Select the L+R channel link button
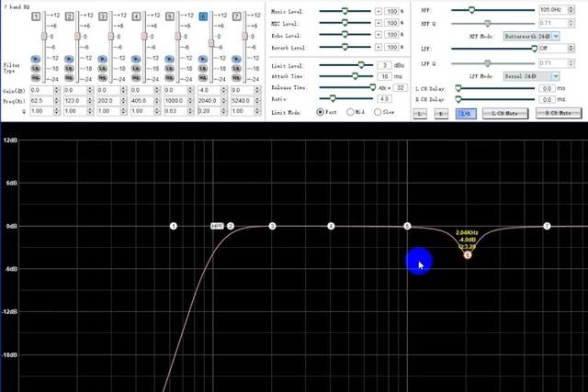The width and height of the screenshot is (588, 392). [466, 114]
